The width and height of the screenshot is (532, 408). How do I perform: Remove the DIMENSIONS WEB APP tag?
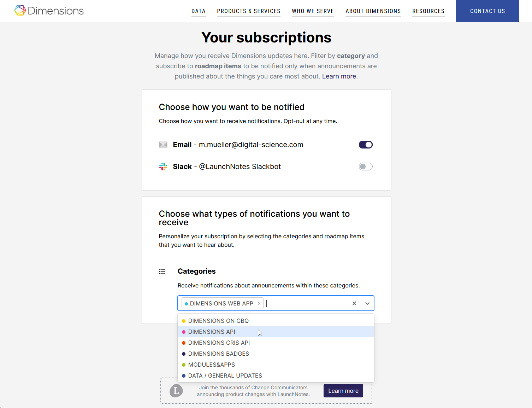[x=259, y=303]
